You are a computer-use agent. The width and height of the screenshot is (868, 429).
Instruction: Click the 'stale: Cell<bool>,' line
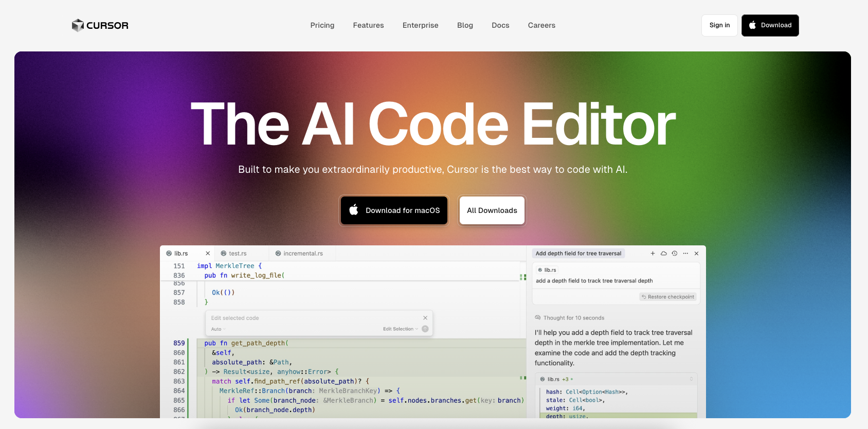pos(575,400)
